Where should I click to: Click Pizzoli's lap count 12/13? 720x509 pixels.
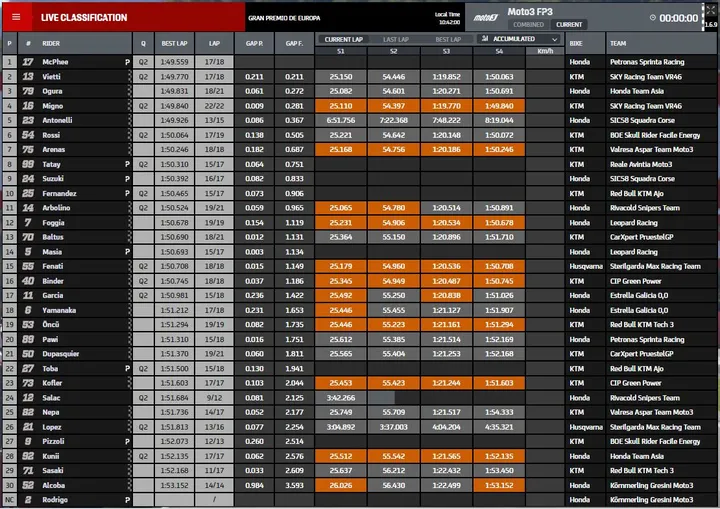click(214, 441)
